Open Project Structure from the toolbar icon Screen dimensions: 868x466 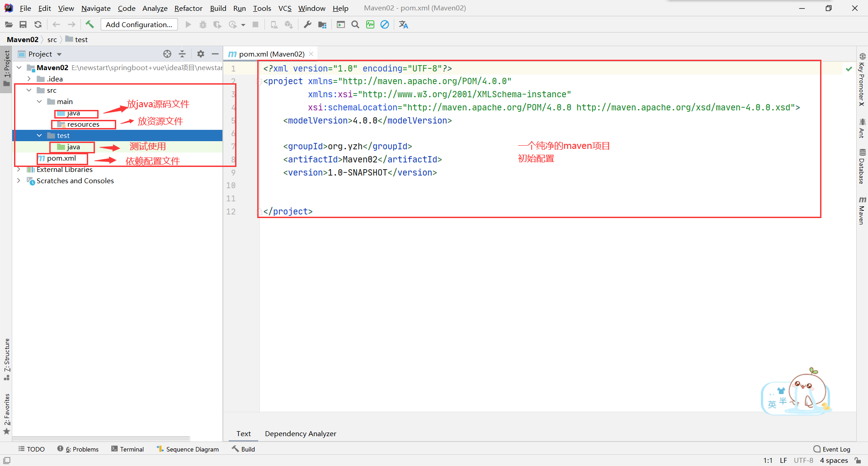(322, 24)
